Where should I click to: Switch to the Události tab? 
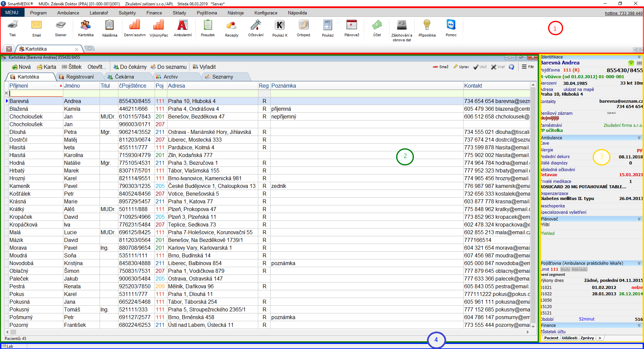tap(569, 338)
